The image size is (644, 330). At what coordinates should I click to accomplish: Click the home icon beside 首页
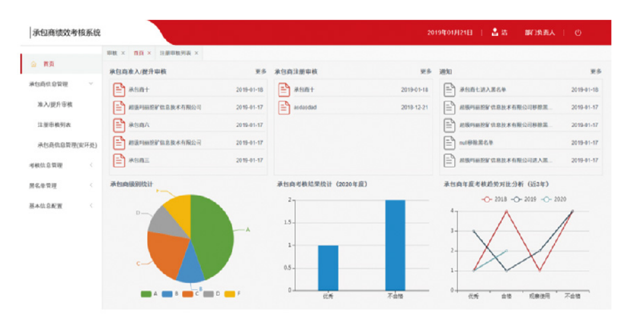click(x=33, y=64)
